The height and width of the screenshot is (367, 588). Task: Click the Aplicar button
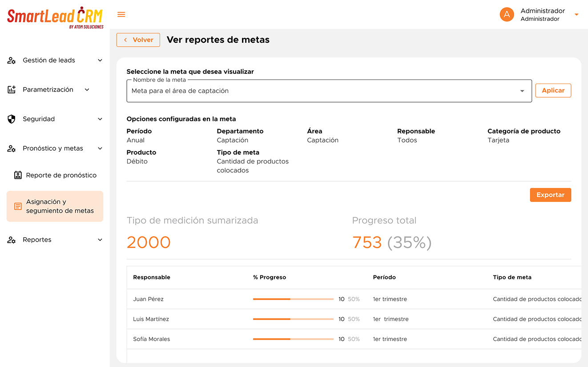pos(553,91)
